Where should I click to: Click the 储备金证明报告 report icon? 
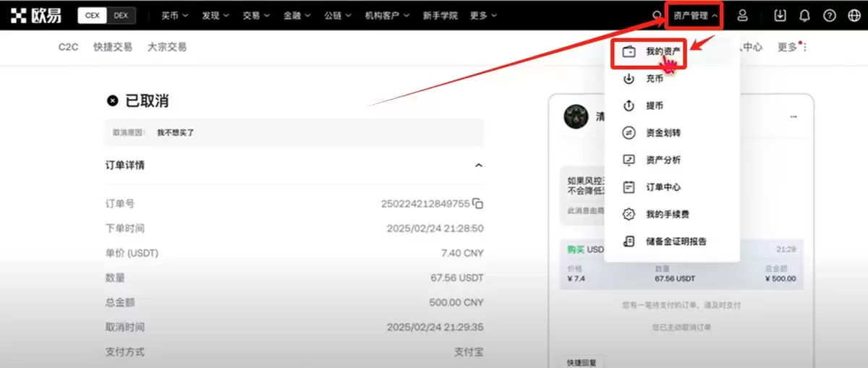[629, 241]
